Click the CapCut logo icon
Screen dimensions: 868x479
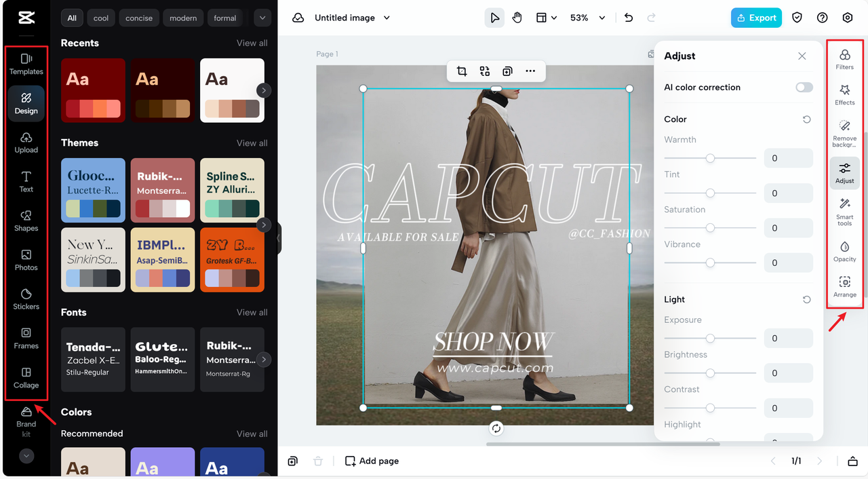pyautogui.click(x=26, y=18)
